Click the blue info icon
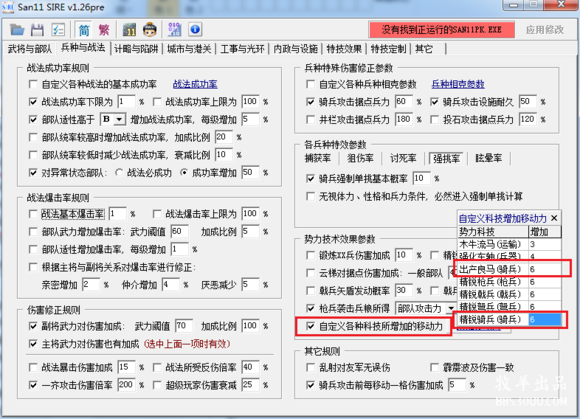The height and width of the screenshot is (419, 580). point(195,30)
